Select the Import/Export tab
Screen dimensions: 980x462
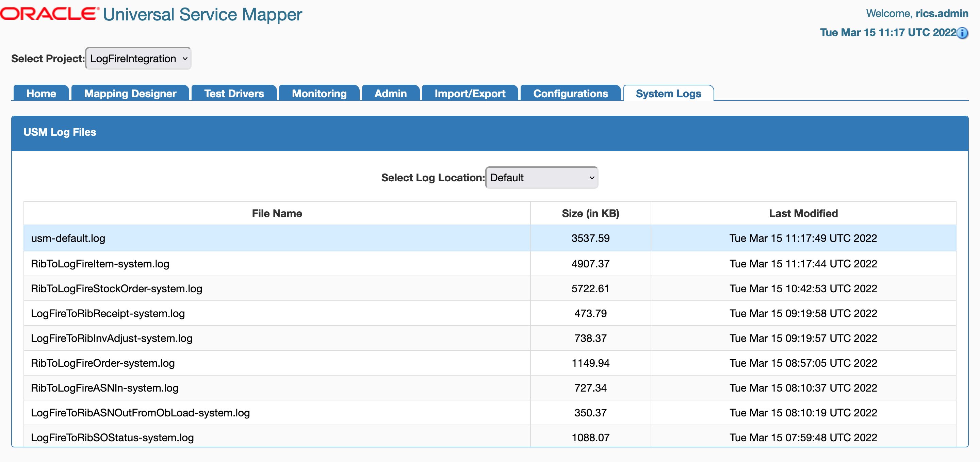pyautogui.click(x=470, y=93)
